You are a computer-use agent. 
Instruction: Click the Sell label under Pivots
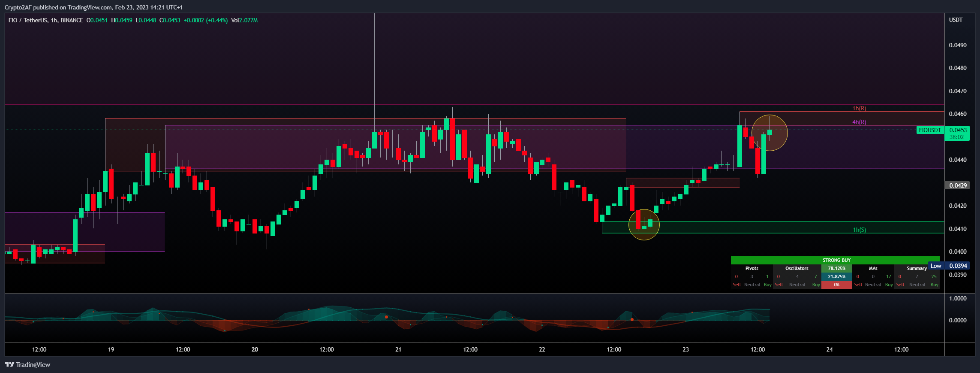(x=737, y=285)
